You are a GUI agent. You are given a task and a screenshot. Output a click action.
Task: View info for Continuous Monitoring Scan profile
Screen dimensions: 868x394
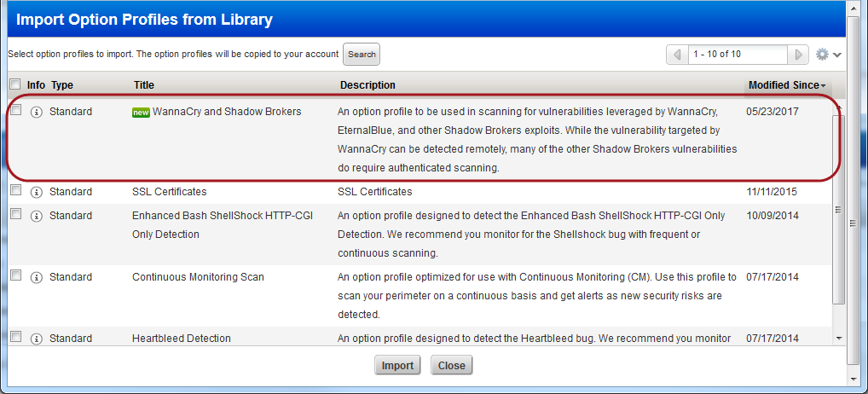tap(37, 278)
